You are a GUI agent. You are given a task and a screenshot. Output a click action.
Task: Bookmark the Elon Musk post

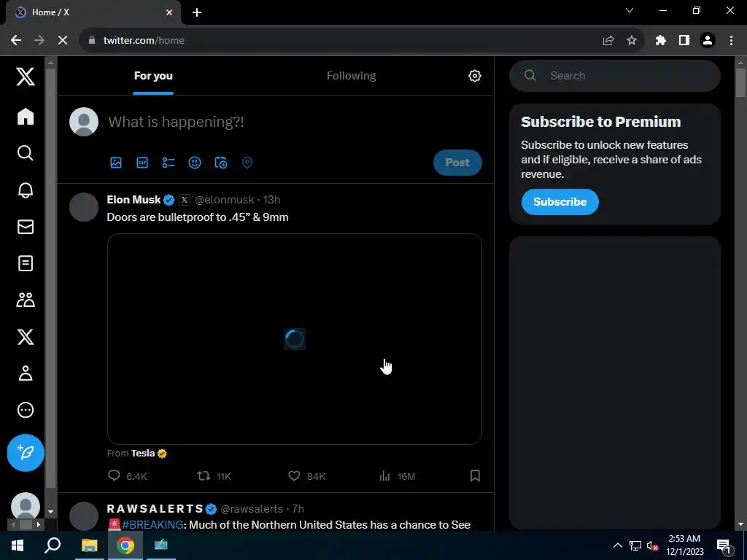[475, 475]
